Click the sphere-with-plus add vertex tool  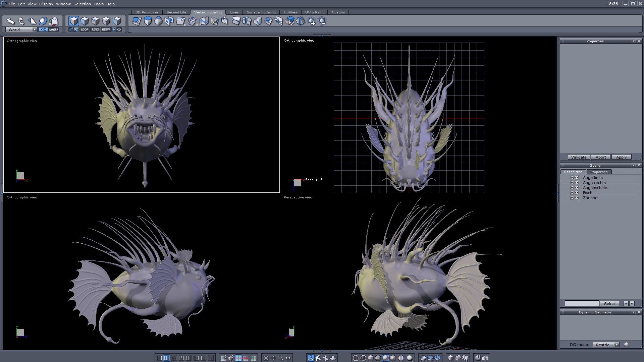click(312, 21)
